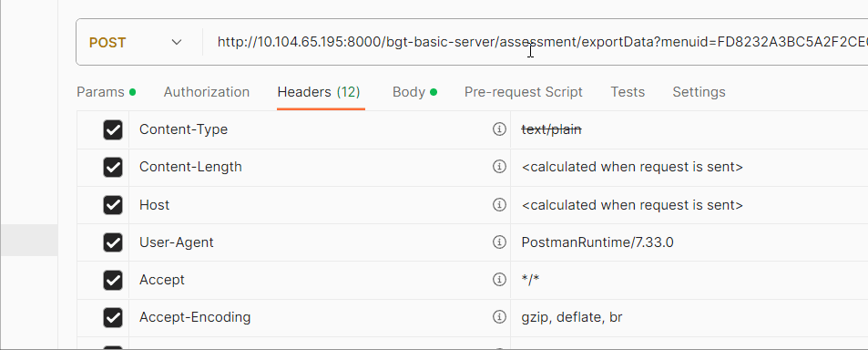This screenshot has height=350, width=868.
Task: Click the text/plain Content-Type value
Action: (551, 129)
